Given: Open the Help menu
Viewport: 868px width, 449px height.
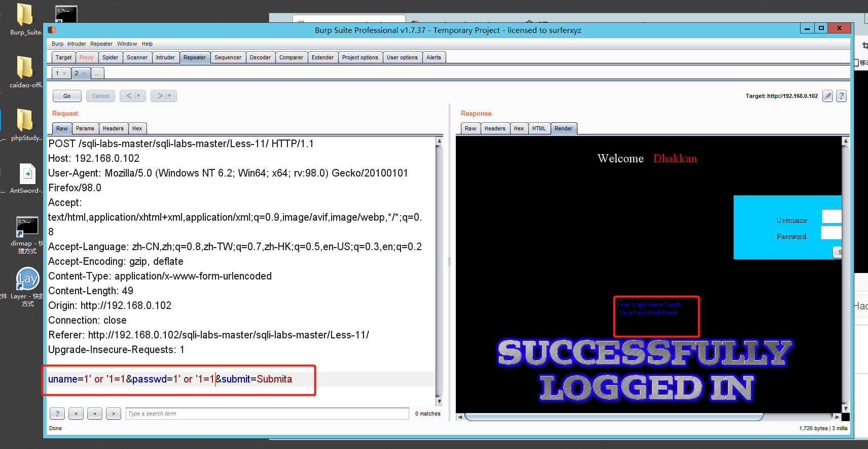Looking at the screenshot, I should coord(147,44).
